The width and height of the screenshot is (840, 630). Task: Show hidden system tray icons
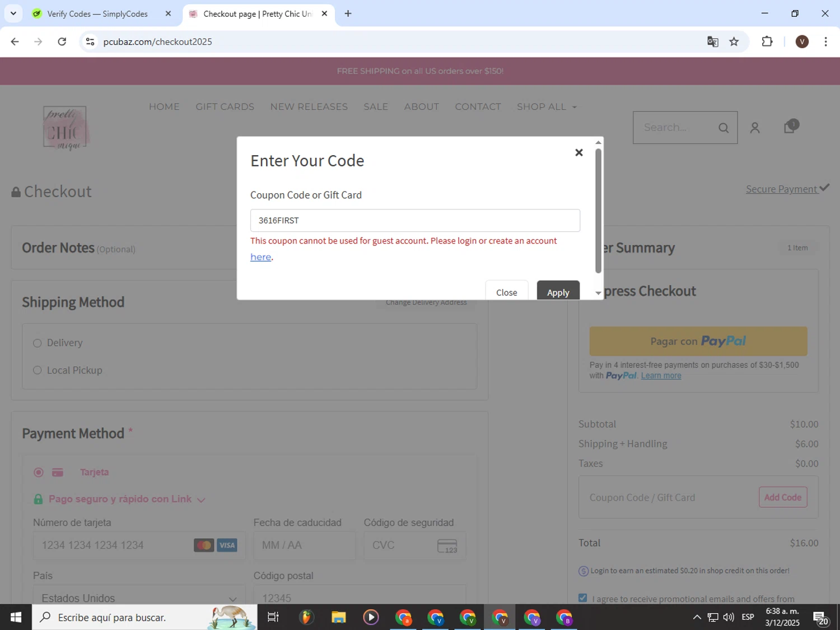point(697,617)
